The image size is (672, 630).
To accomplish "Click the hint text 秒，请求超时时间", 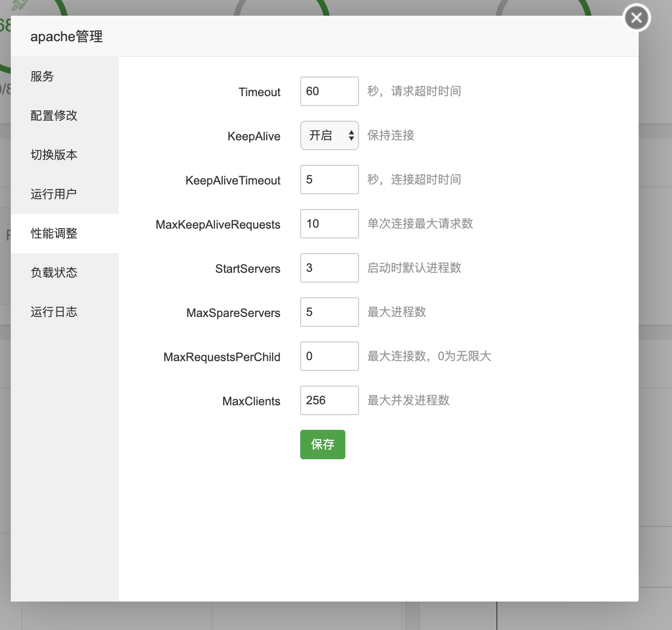I will point(414,91).
